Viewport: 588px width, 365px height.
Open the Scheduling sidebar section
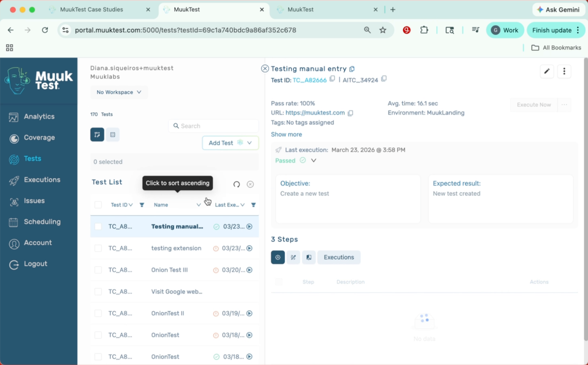pos(35,222)
